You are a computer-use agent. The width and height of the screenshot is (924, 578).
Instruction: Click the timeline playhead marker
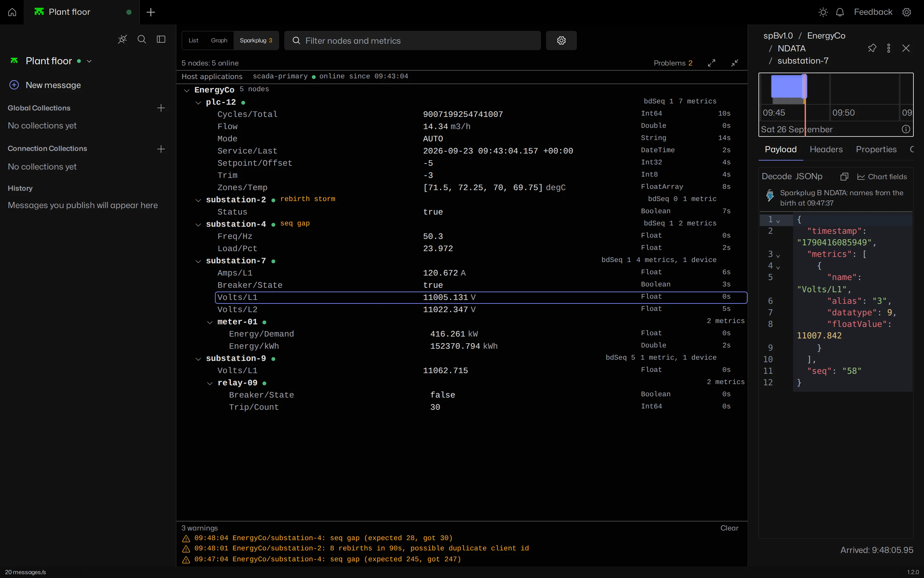point(805,104)
